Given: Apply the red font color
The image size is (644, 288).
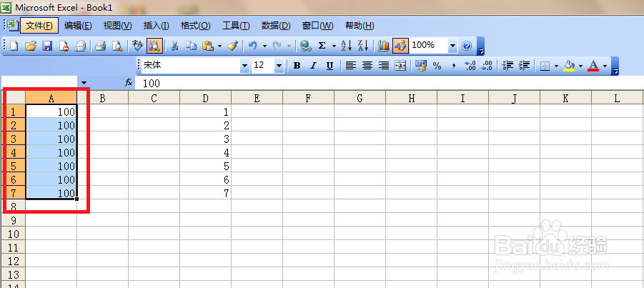Looking at the screenshot, I should (x=593, y=66).
